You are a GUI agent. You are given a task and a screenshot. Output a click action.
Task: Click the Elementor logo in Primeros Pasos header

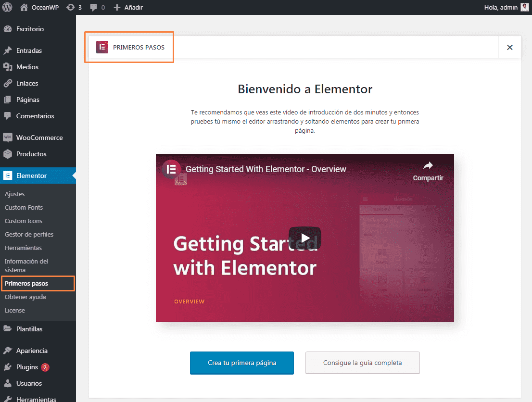pyautogui.click(x=102, y=47)
